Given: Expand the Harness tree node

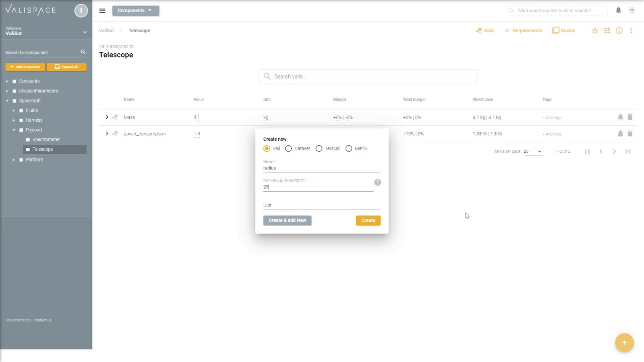Looking at the screenshot, I should click(x=14, y=120).
